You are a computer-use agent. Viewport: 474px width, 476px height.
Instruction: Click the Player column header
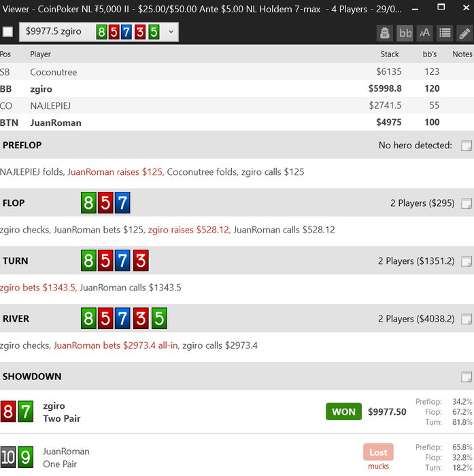coord(40,54)
